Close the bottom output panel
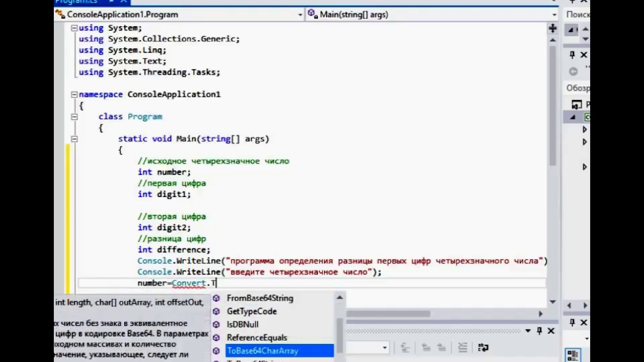Viewport: 644px width, 362px height. 551,331
